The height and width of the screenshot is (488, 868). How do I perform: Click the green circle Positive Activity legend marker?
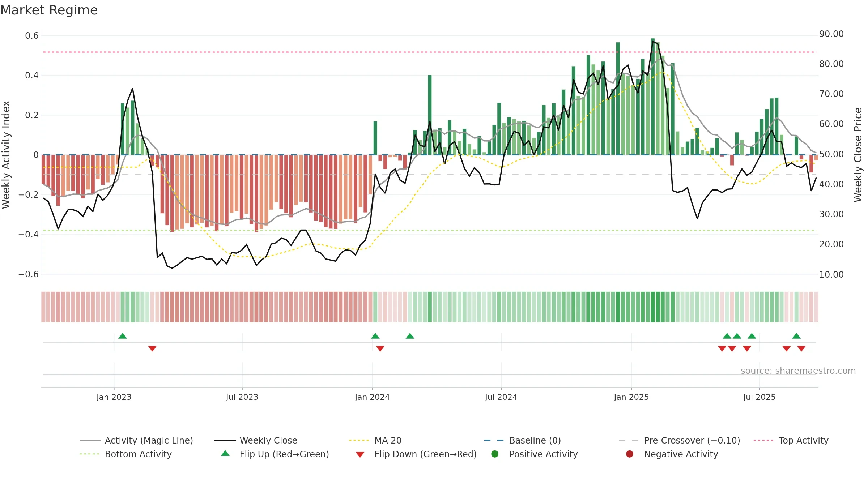495,454
